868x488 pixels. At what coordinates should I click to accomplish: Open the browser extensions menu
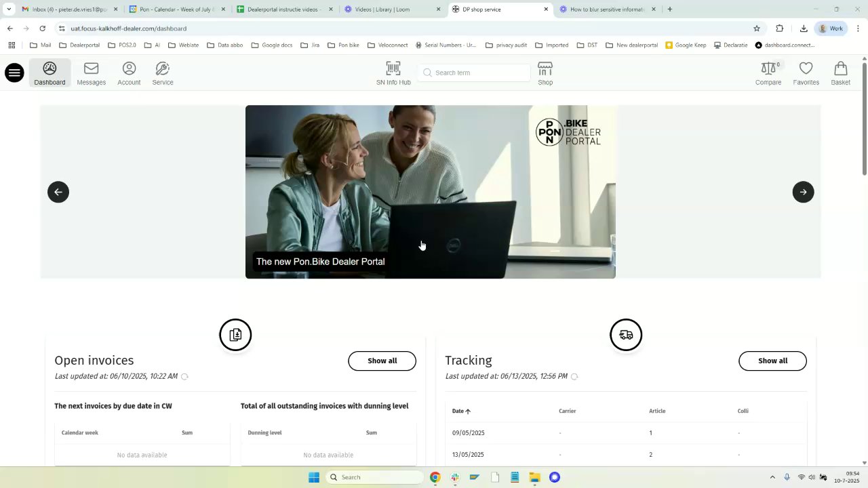(x=779, y=28)
